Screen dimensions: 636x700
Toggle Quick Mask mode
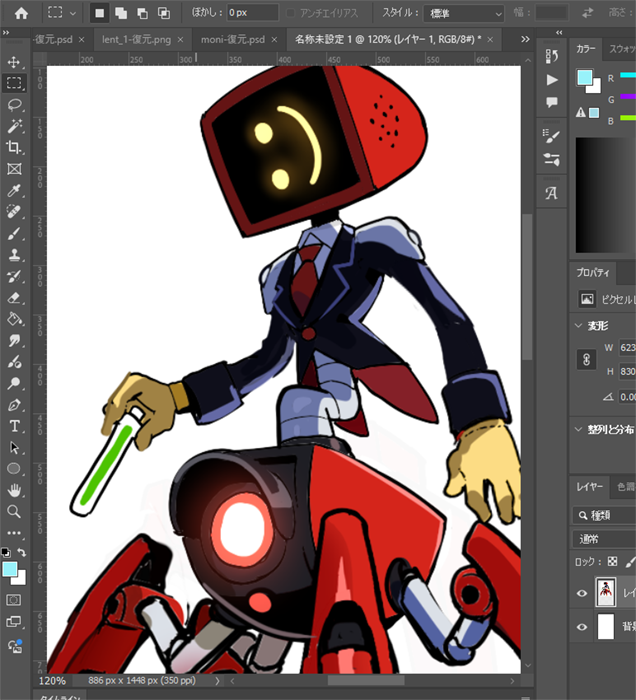tap(14, 600)
